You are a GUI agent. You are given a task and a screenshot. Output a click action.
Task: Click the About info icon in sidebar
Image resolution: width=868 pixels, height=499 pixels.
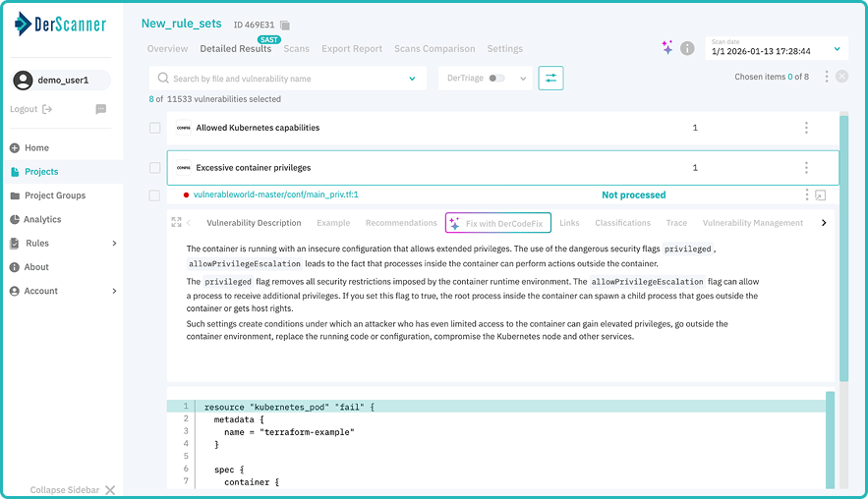click(x=15, y=266)
